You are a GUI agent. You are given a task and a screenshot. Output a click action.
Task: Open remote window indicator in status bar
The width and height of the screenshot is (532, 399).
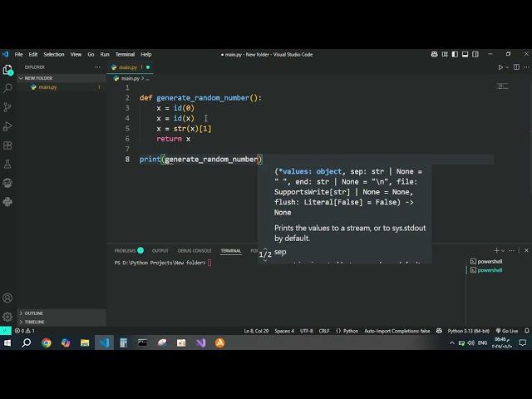click(6, 331)
